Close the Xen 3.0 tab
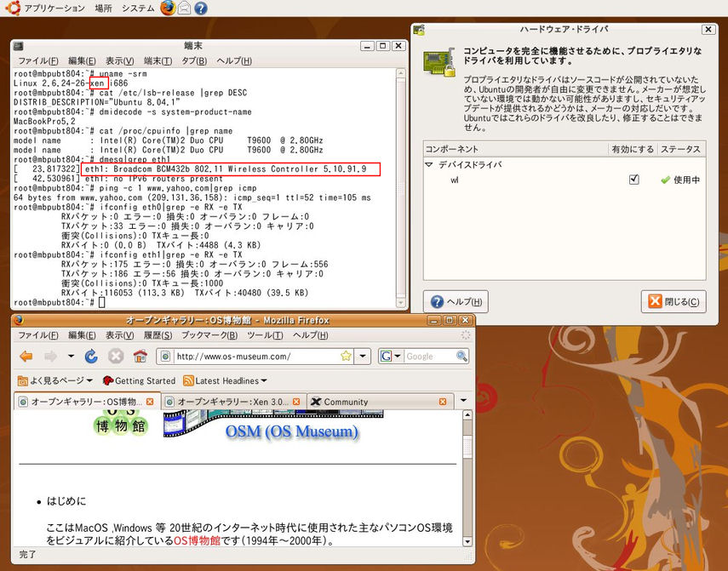Viewport: 728px width, 571px height. (x=296, y=402)
